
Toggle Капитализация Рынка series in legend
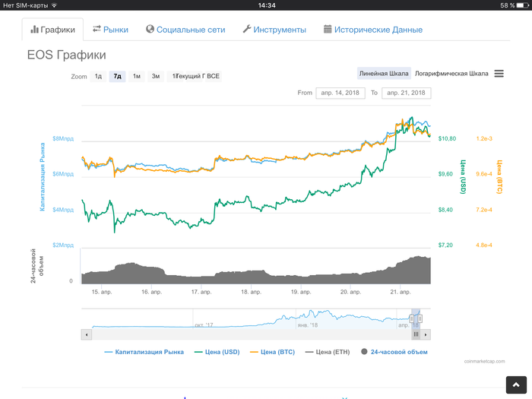[144, 352]
